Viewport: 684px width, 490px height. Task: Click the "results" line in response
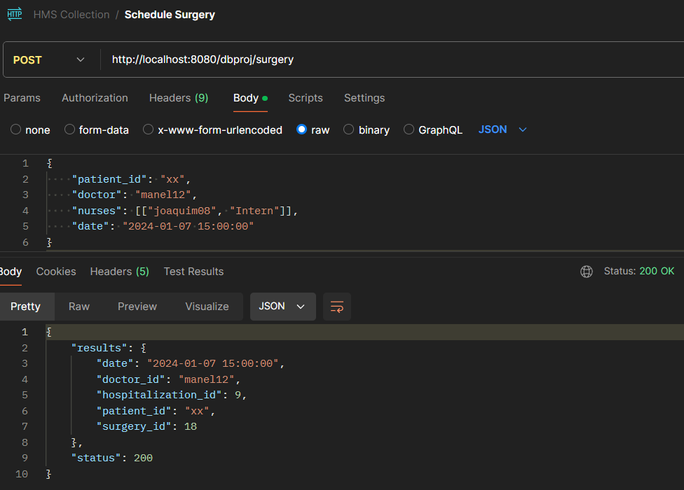(x=109, y=348)
